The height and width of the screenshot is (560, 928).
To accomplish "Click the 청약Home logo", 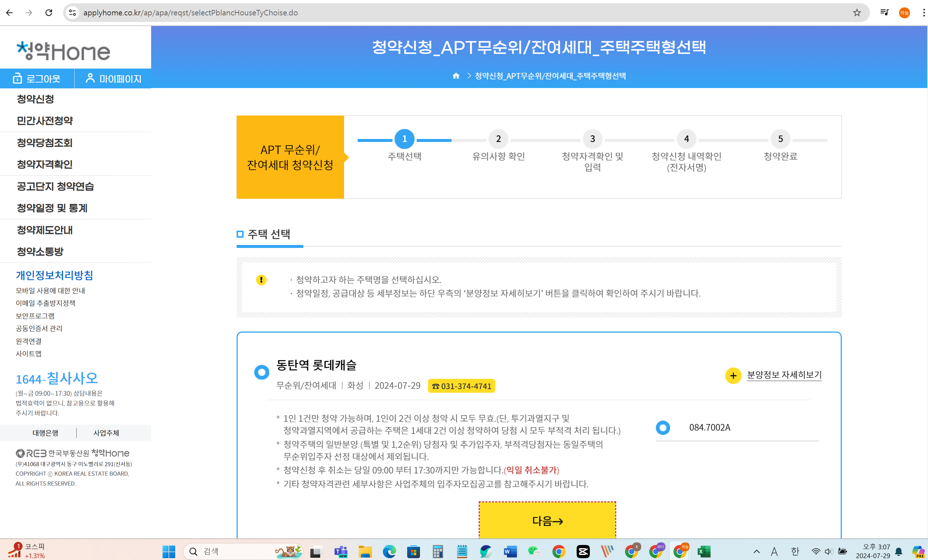I will [x=63, y=51].
